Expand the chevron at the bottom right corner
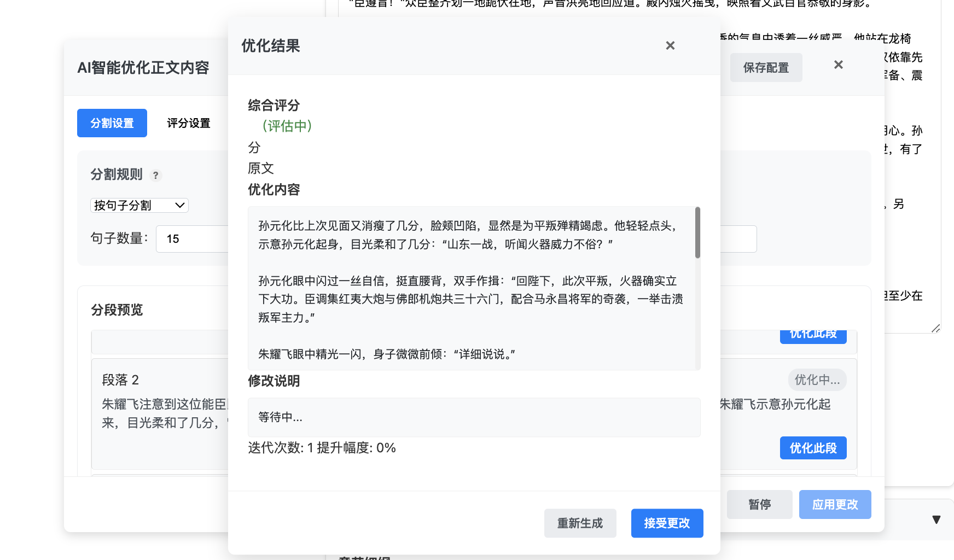This screenshot has height=560, width=954. (x=936, y=520)
